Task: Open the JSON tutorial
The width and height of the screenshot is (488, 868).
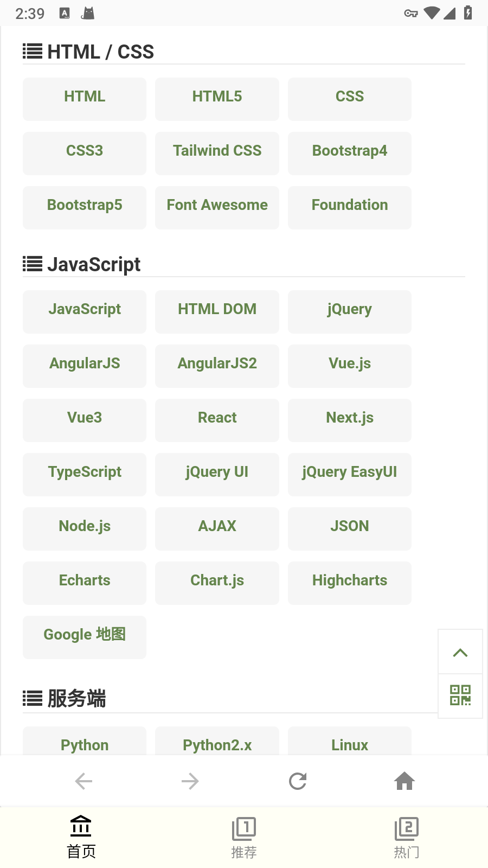Action: coord(350,528)
